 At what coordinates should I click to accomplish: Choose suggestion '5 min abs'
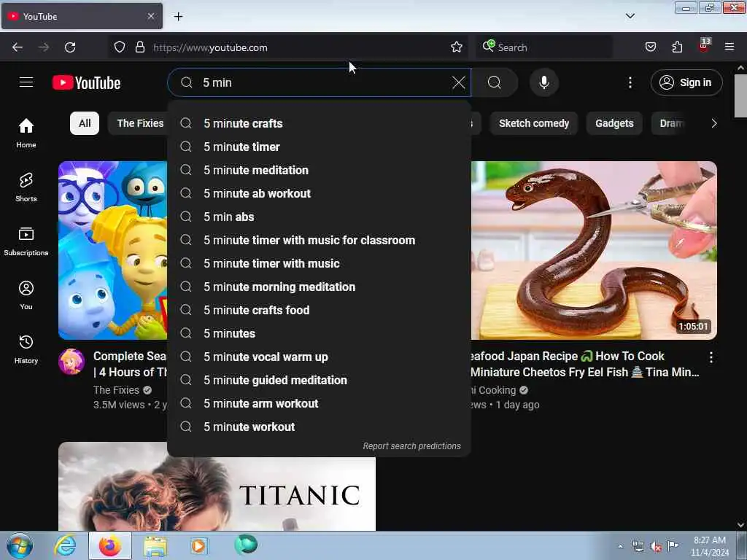click(x=320, y=217)
